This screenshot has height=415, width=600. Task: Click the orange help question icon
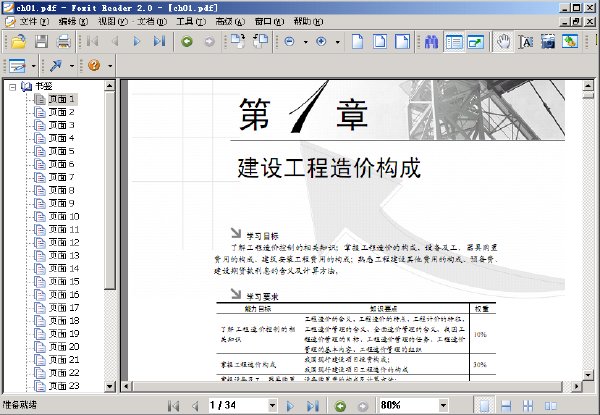tap(94, 65)
